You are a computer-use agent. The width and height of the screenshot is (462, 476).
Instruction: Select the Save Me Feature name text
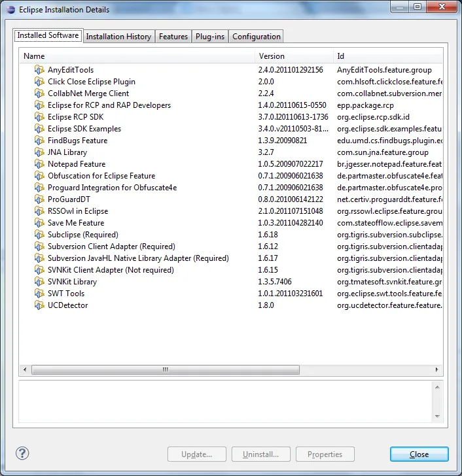click(76, 223)
